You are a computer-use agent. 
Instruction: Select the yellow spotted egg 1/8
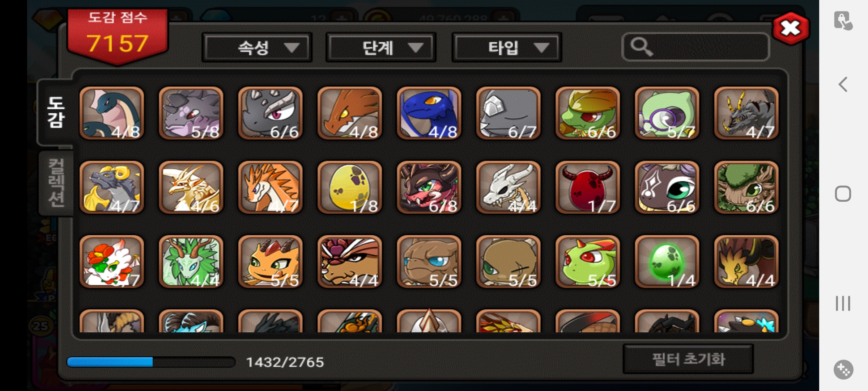click(349, 187)
